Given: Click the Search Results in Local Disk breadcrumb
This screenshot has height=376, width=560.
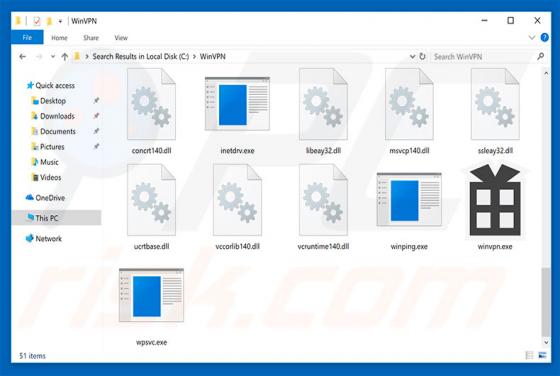Looking at the screenshot, I should (x=141, y=56).
